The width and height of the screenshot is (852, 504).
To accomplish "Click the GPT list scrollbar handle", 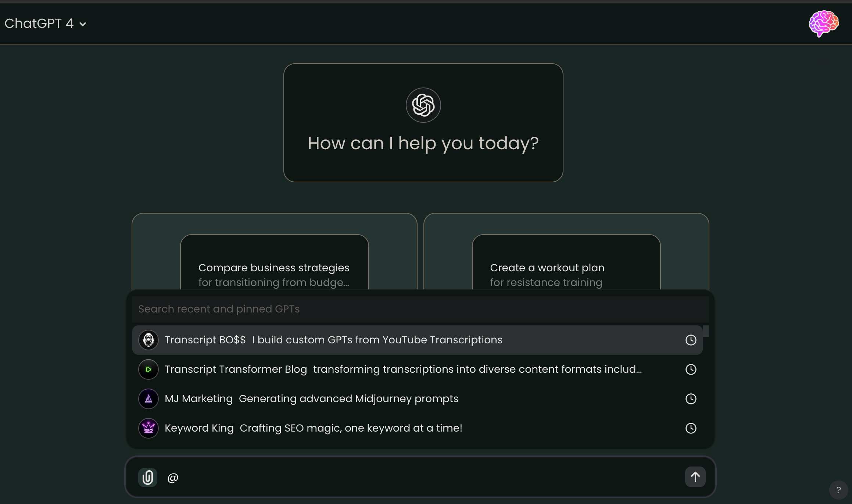I will pyautogui.click(x=705, y=331).
